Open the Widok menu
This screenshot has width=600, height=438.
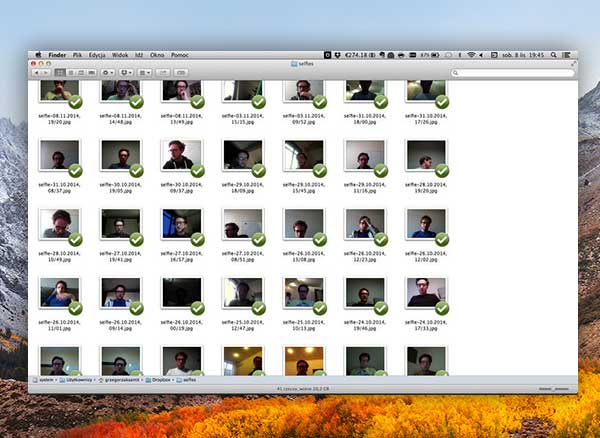click(120, 55)
